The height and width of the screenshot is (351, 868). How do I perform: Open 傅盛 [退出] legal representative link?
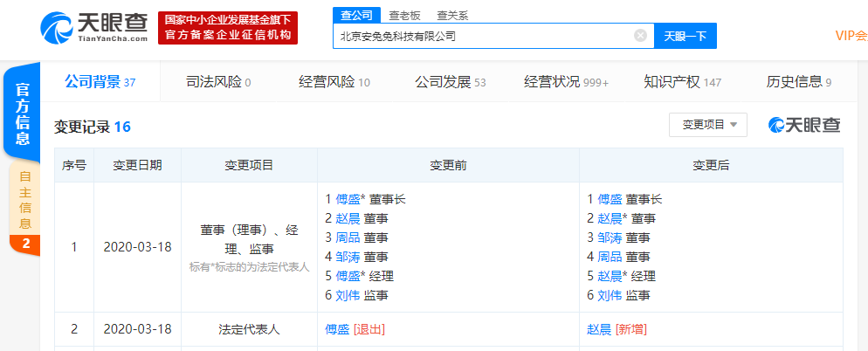click(x=337, y=329)
